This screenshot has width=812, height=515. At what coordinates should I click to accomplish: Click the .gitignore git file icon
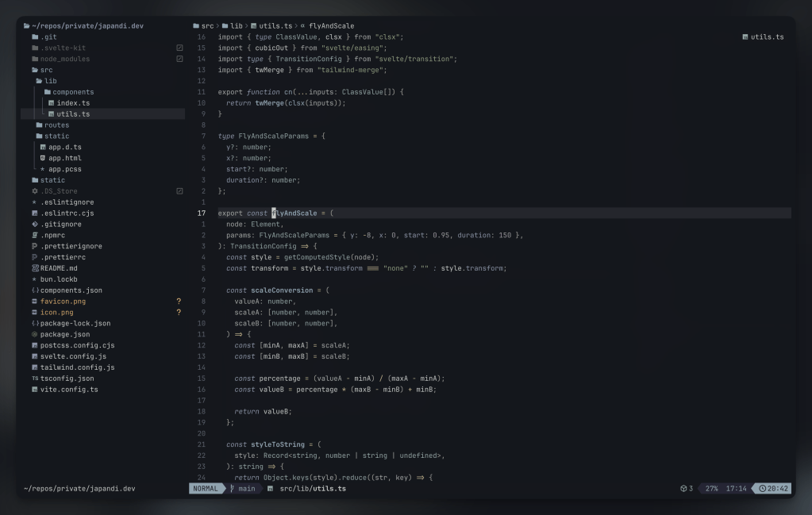click(x=34, y=224)
